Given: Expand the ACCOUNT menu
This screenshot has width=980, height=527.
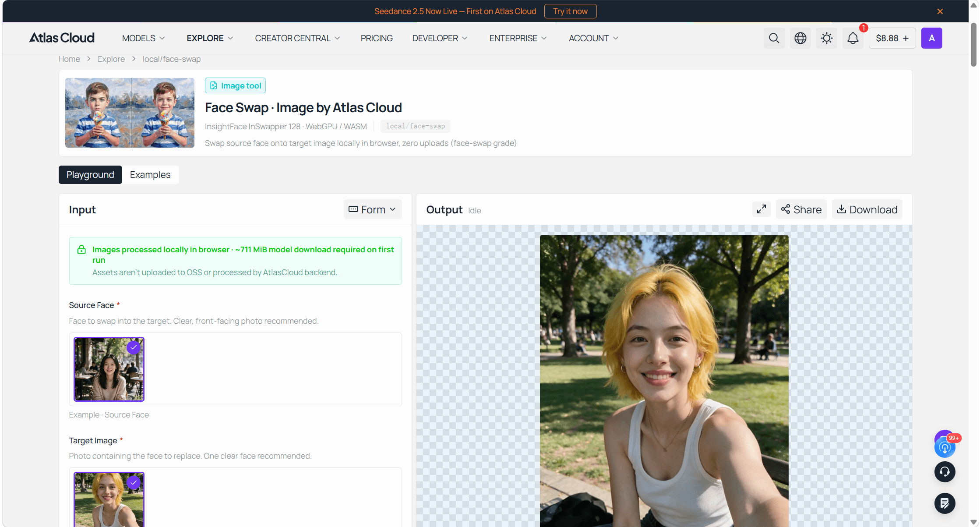Looking at the screenshot, I should 593,38.
